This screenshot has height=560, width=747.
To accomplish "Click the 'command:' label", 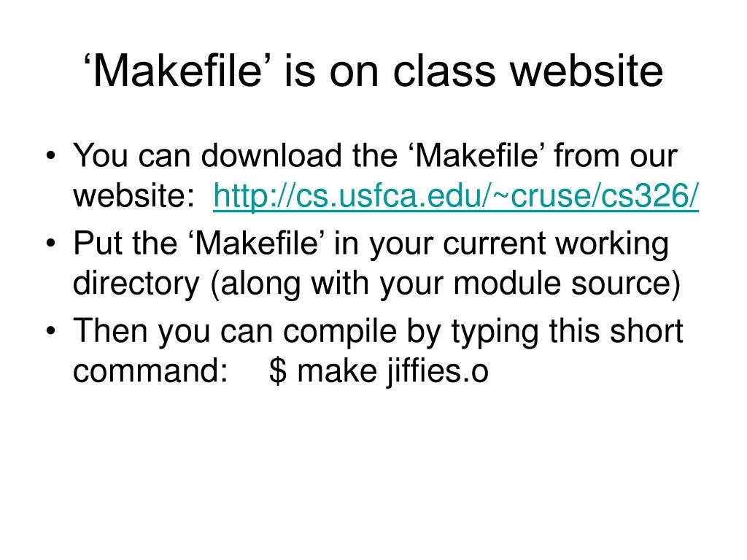I will (150, 370).
